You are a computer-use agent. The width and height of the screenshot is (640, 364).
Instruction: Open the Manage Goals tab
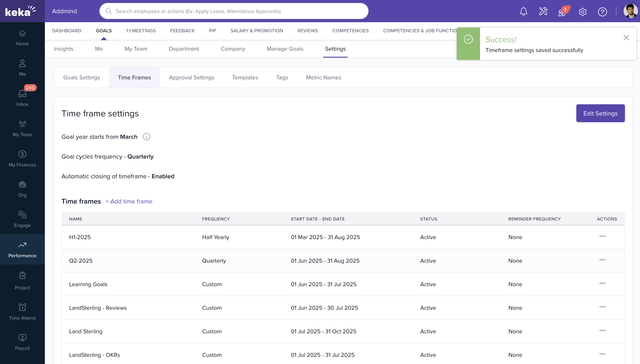[285, 49]
